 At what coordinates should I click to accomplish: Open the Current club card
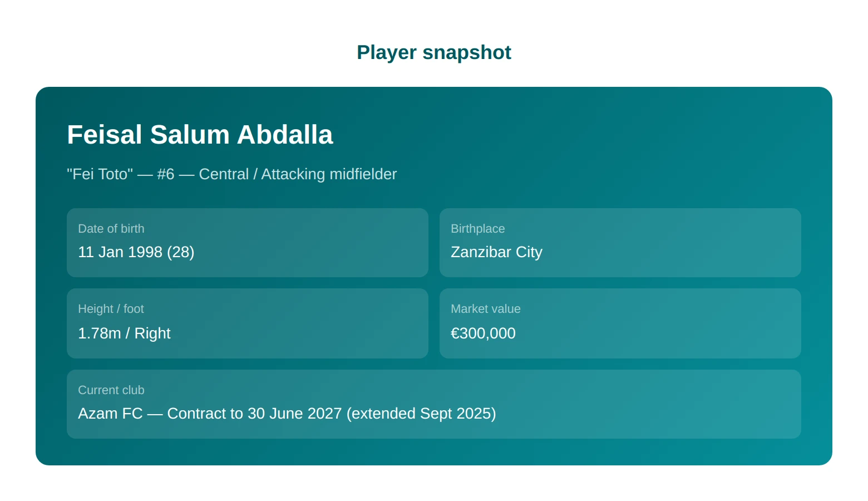pyautogui.click(x=434, y=404)
